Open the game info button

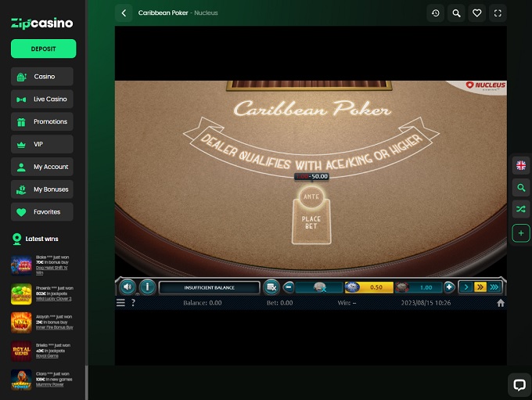coord(146,286)
